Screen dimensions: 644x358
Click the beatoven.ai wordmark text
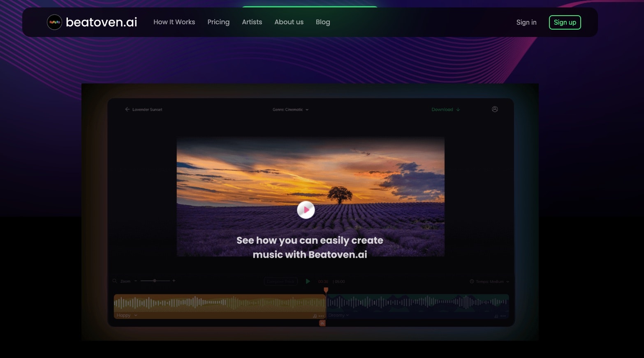(102, 22)
